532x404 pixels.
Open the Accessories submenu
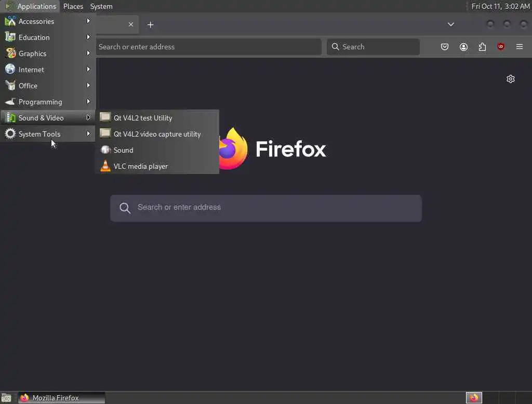[x=48, y=21]
